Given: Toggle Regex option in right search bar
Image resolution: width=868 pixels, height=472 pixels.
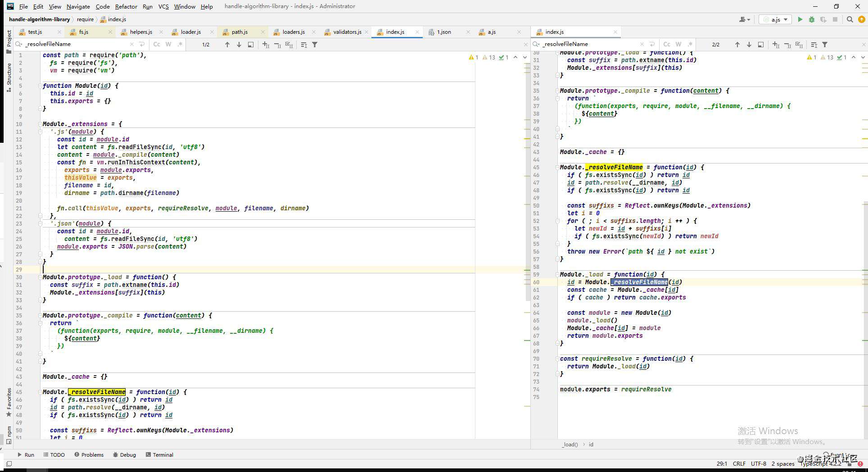Looking at the screenshot, I should pyautogui.click(x=690, y=44).
